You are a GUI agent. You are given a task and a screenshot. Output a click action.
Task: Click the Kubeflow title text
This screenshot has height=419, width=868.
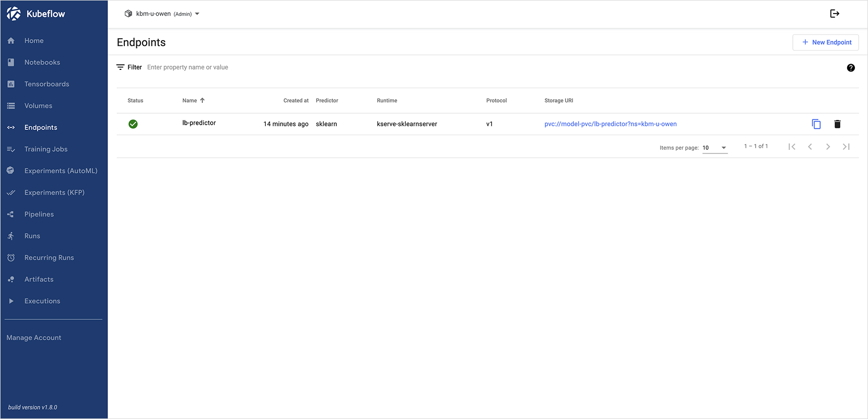(46, 14)
